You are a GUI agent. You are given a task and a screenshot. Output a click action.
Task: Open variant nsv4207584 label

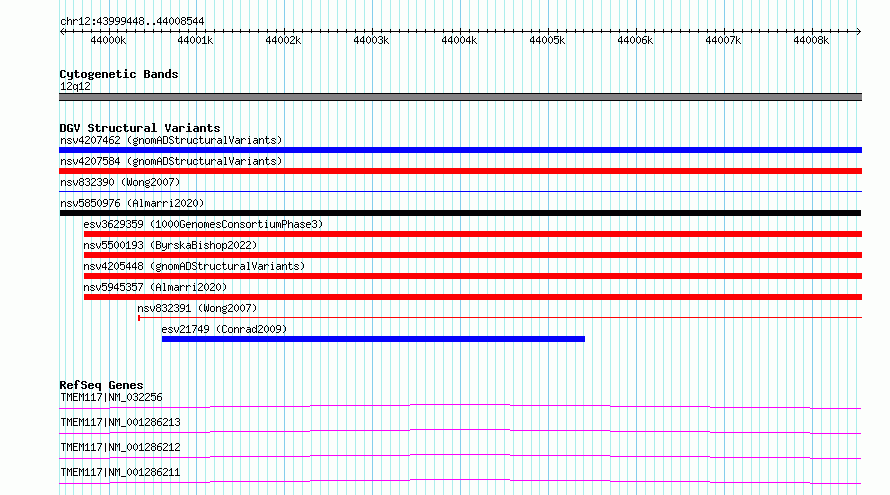pyautogui.click(x=171, y=161)
